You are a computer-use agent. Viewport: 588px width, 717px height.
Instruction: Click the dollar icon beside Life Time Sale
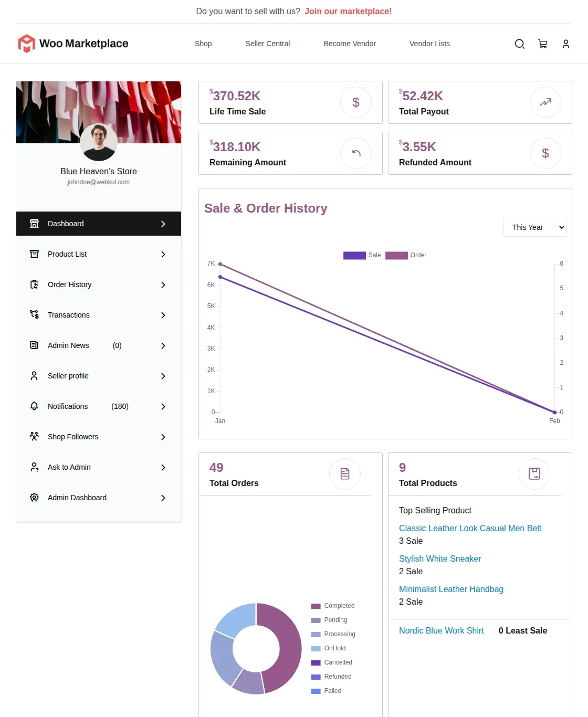pos(356,102)
